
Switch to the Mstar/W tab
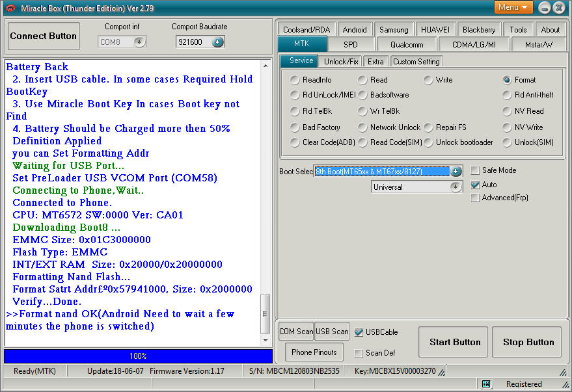click(x=538, y=45)
